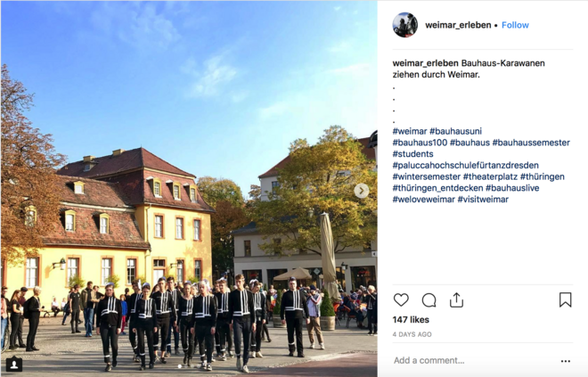This screenshot has width=588, height=377.
Task: Like the post with the heart icon
Action: pyautogui.click(x=401, y=299)
